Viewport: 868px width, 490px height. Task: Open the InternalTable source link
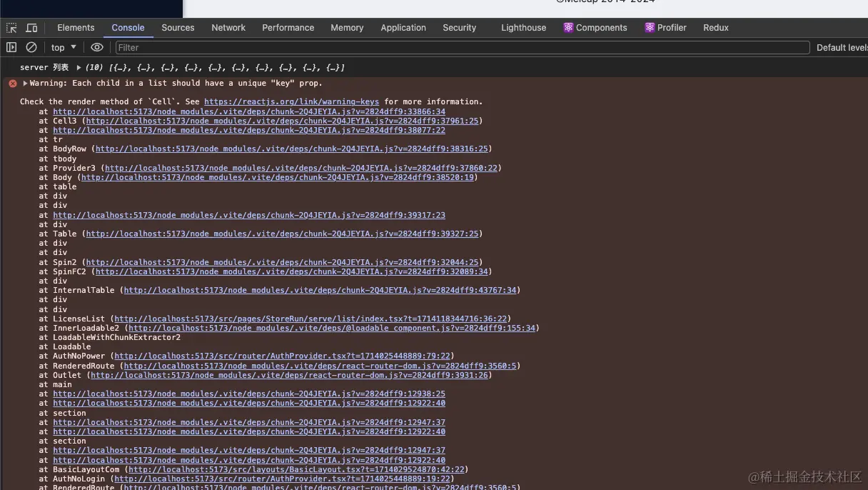pos(321,290)
